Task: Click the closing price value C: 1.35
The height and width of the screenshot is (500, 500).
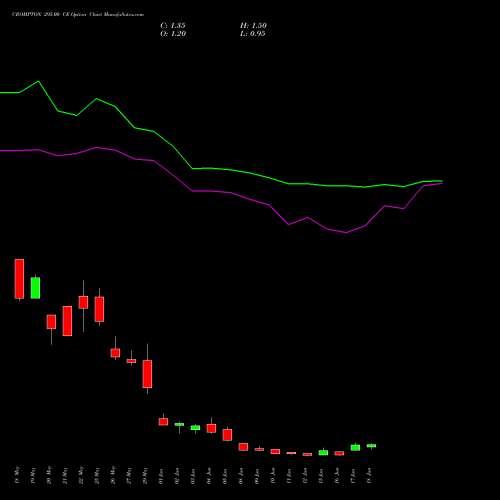Action: (x=173, y=26)
